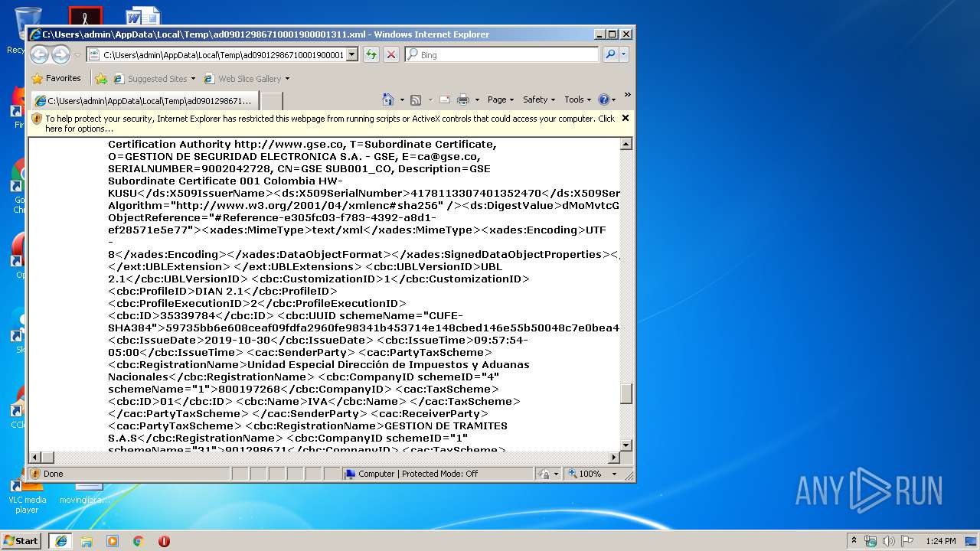980x551 pixels.
Task: Expand the Home button dropdown arrow
Action: 402,100
